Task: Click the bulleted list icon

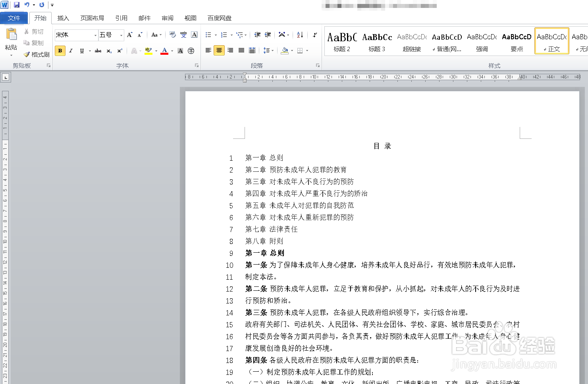Action: pyautogui.click(x=208, y=35)
